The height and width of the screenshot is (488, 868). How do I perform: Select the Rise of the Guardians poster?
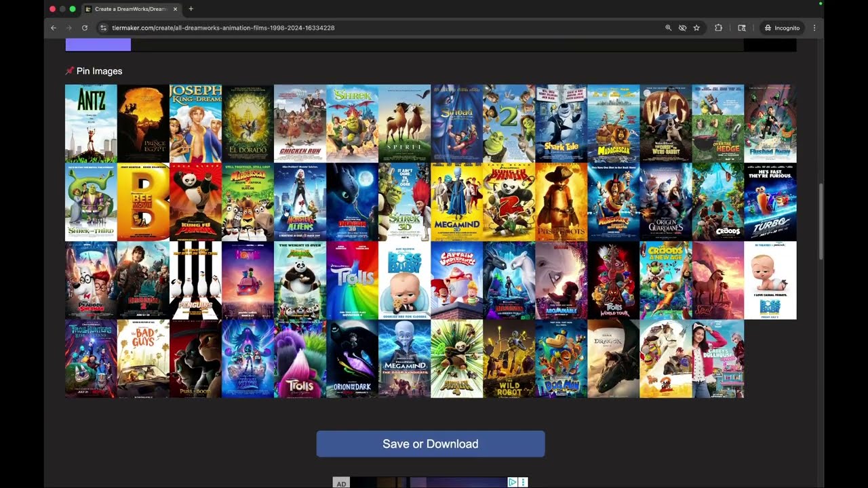click(x=665, y=202)
